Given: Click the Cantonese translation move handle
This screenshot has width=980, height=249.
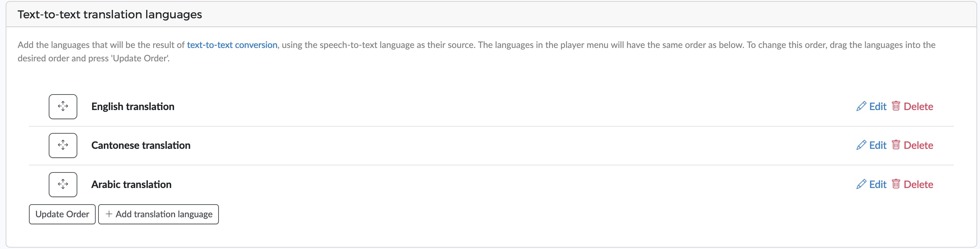Looking at the screenshot, I should click(63, 145).
